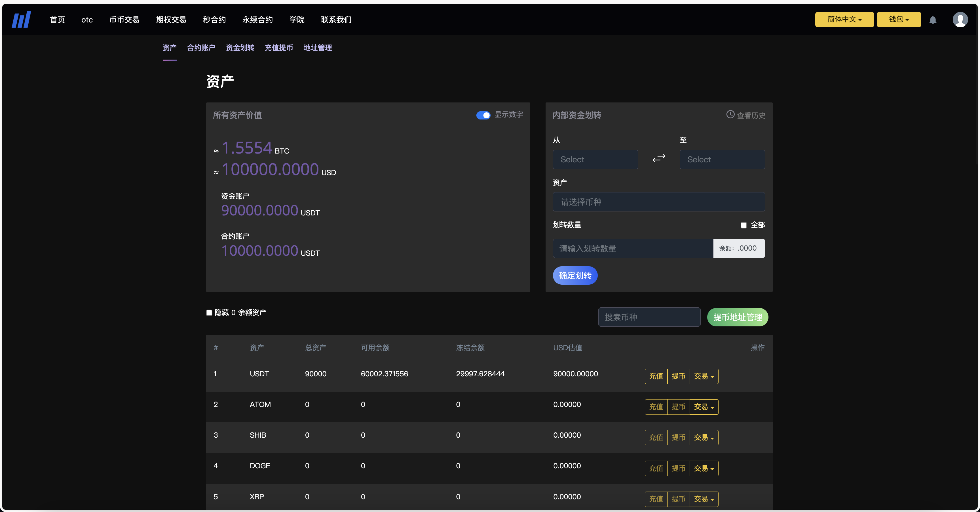Click the SHIB asset name
The image size is (980, 512).
[x=257, y=435]
